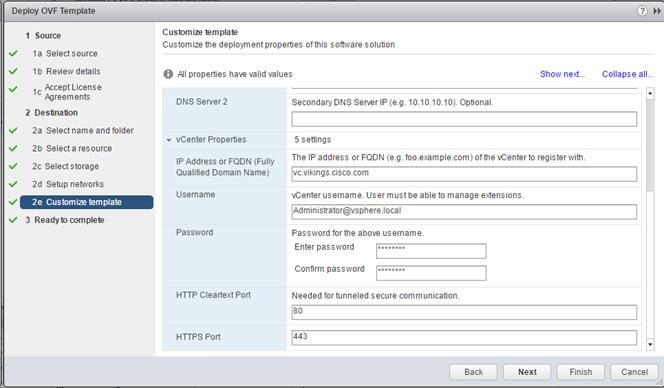Click the Back button
664x388 pixels.
pos(473,372)
